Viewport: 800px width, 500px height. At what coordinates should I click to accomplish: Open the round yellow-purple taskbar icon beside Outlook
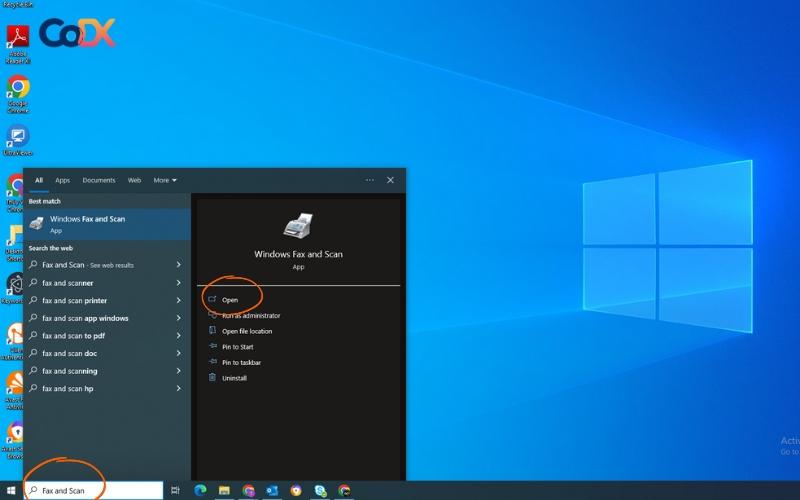[296, 490]
